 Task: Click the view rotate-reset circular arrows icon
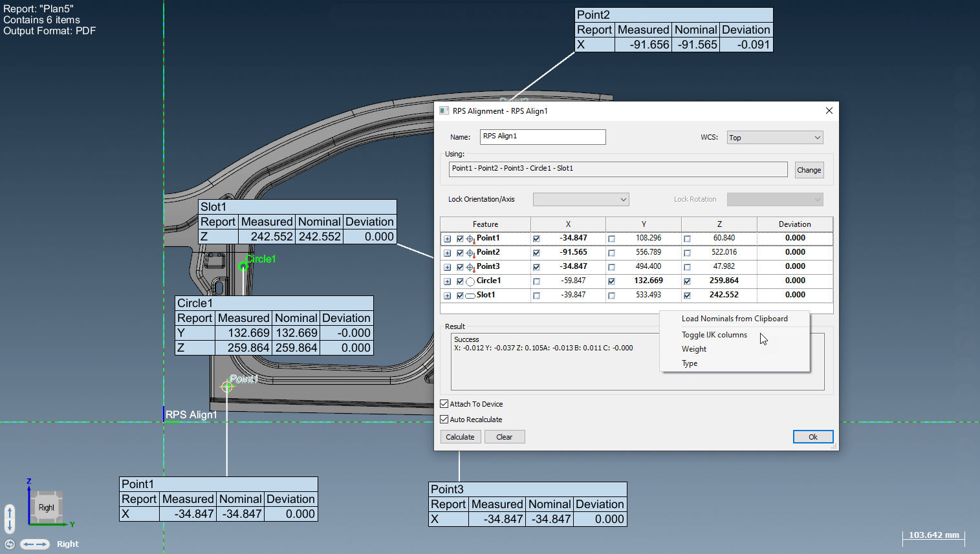pos(9,544)
